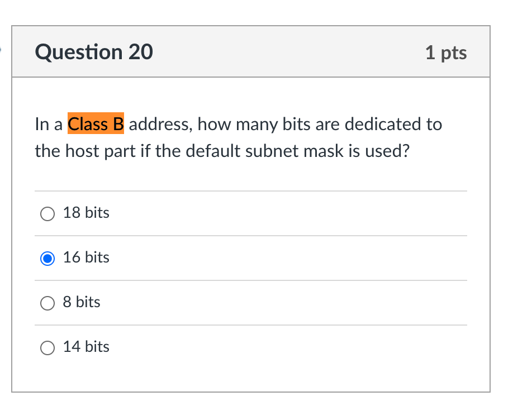Click the second answer row
The image size is (532, 420).
(251, 257)
